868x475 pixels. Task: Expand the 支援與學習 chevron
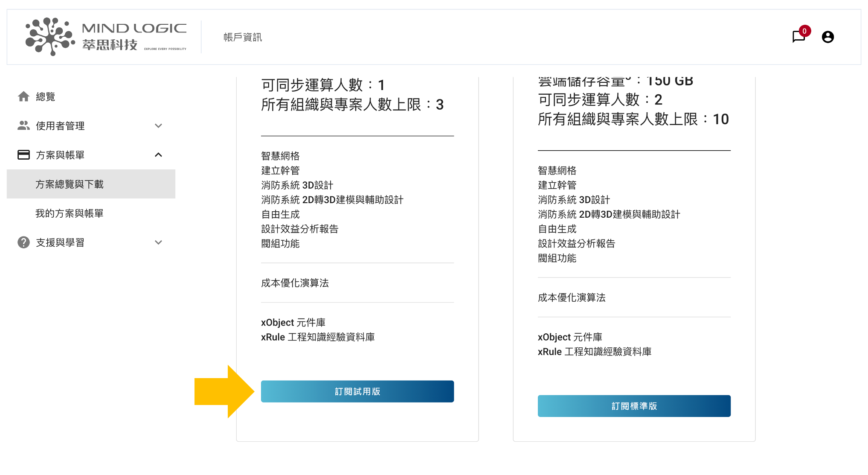click(x=158, y=242)
